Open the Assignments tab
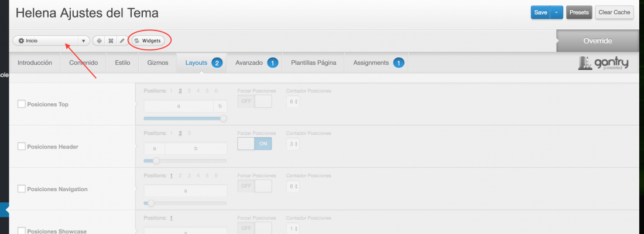This screenshot has height=234, width=644. click(376, 63)
